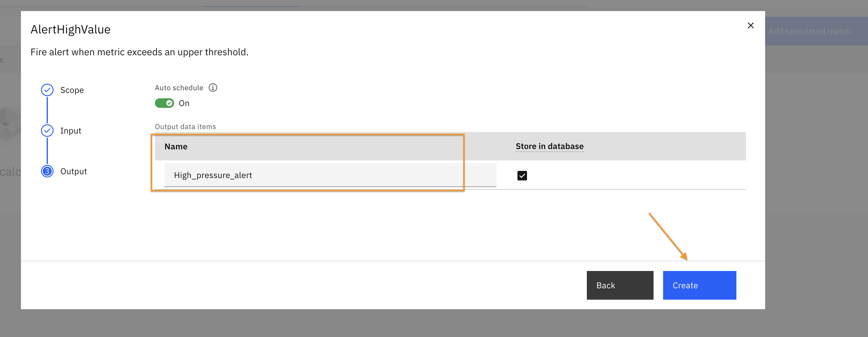This screenshot has height=337, width=868.
Task: Click the On label next to toggle
Action: pyautogui.click(x=184, y=103)
